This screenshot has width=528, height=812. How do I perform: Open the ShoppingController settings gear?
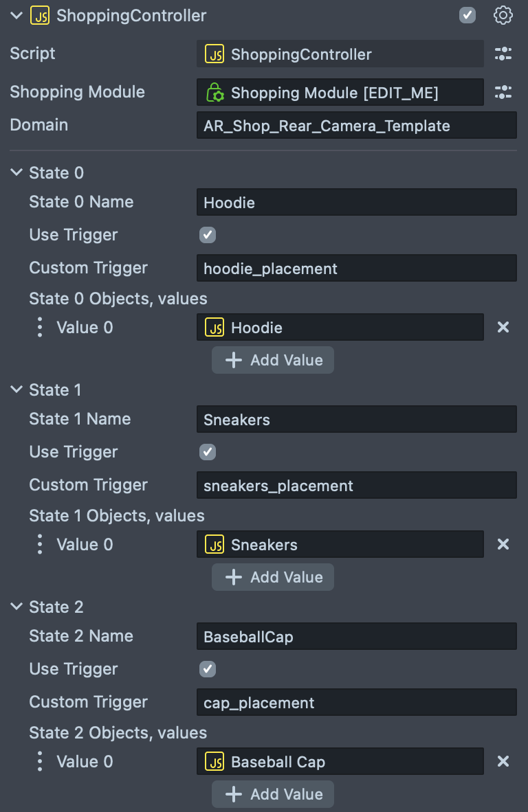pyautogui.click(x=503, y=15)
